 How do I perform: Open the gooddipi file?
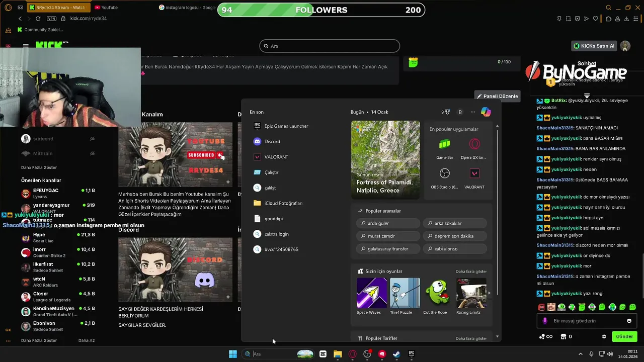pos(268,219)
